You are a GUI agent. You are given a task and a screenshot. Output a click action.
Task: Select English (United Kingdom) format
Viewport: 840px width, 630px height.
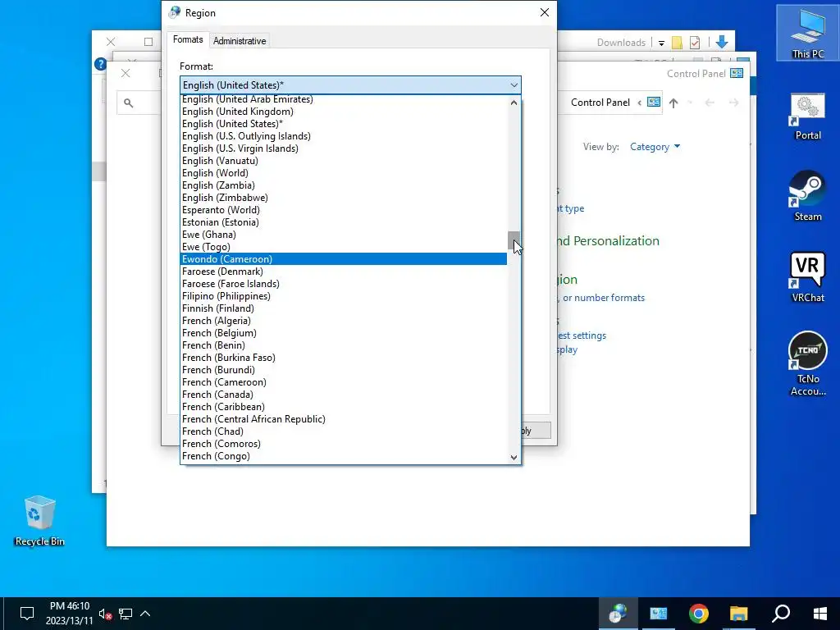(344, 112)
